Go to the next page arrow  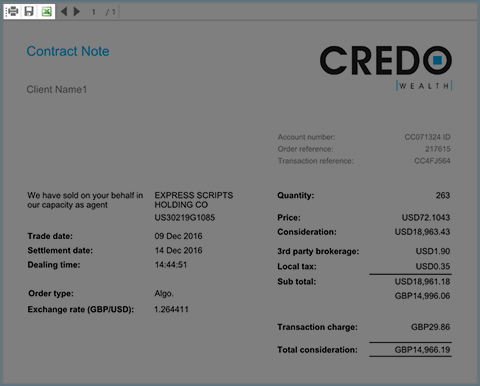click(x=77, y=12)
